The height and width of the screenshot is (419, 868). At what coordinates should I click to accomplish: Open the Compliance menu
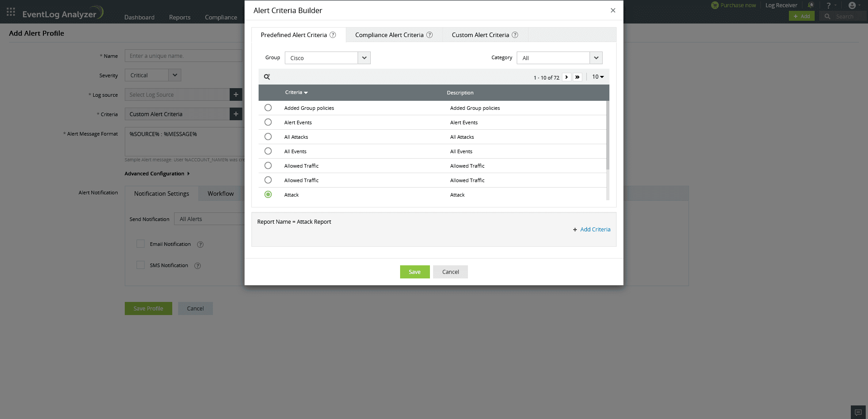221,17
